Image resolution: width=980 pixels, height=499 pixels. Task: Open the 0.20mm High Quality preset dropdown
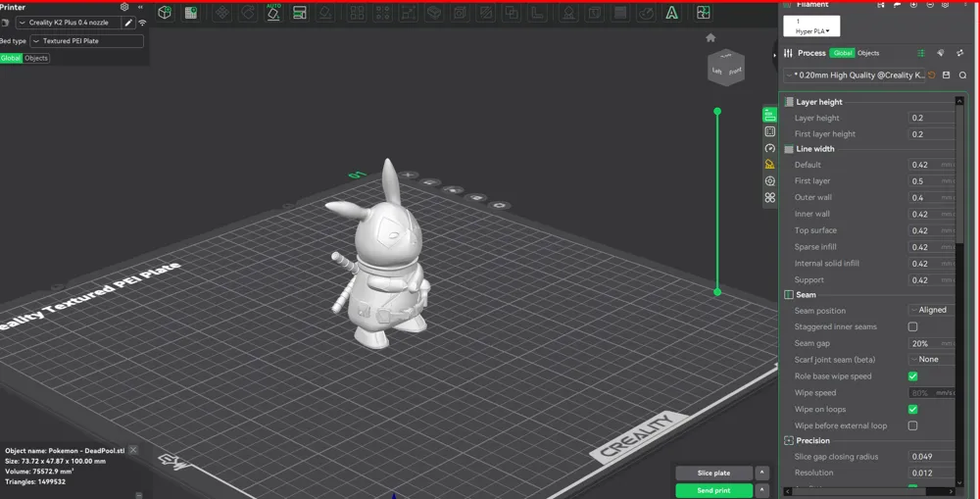855,75
